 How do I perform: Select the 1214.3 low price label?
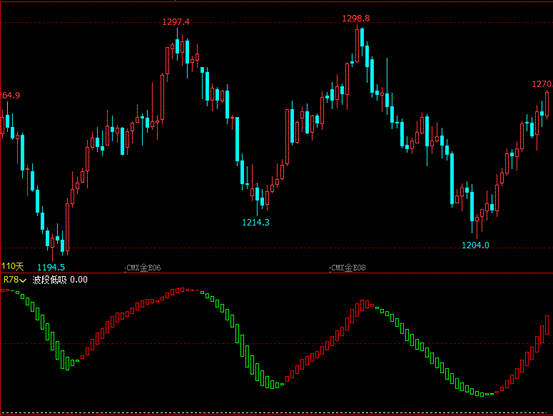(x=256, y=222)
